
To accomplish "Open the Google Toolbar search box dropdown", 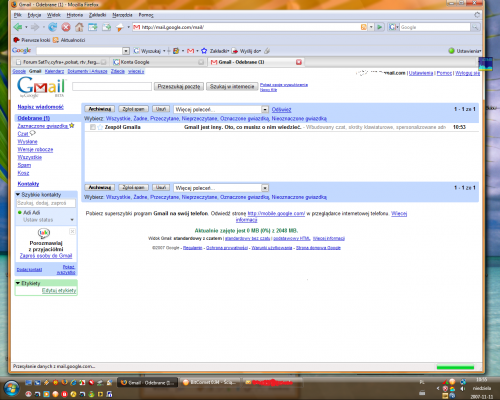I will 126,51.
